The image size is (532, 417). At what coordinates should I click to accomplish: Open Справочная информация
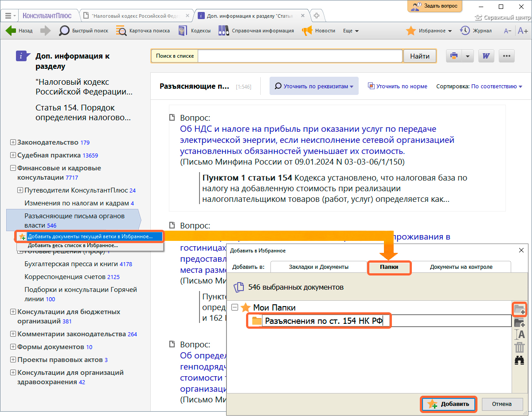coord(256,31)
